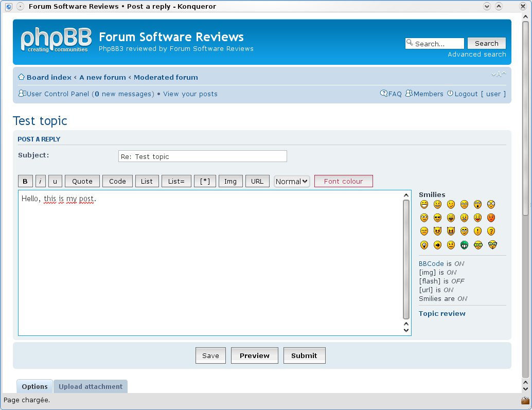Open the Font colour picker
The image size is (532, 410).
click(x=343, y=181)
